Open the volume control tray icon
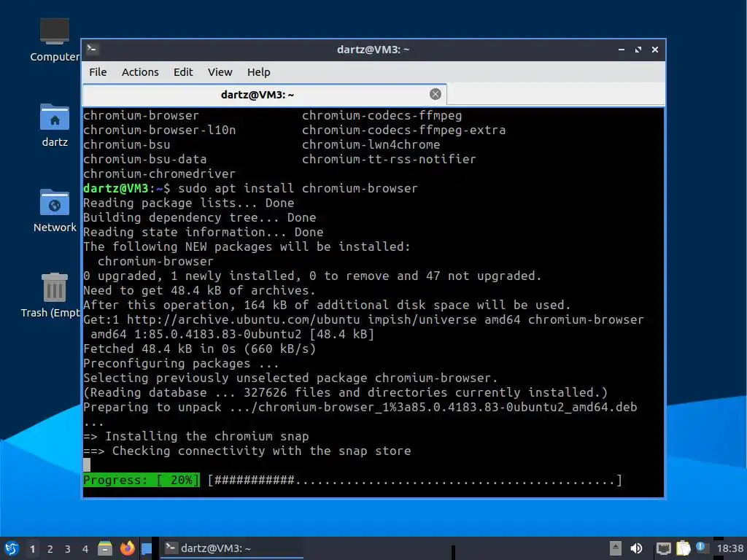This screenshot has height=560, width=747. (636, 548)
